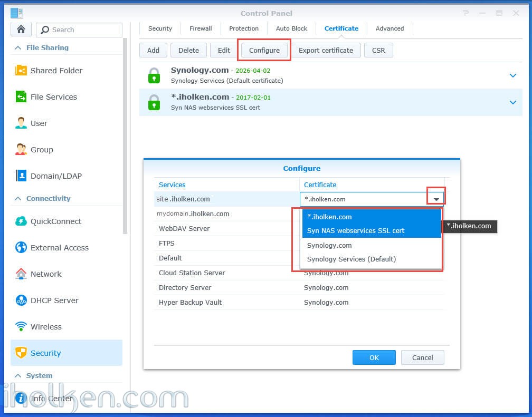Confirm with the OK button
The image size is (532, 417).
tap(374, 357)
